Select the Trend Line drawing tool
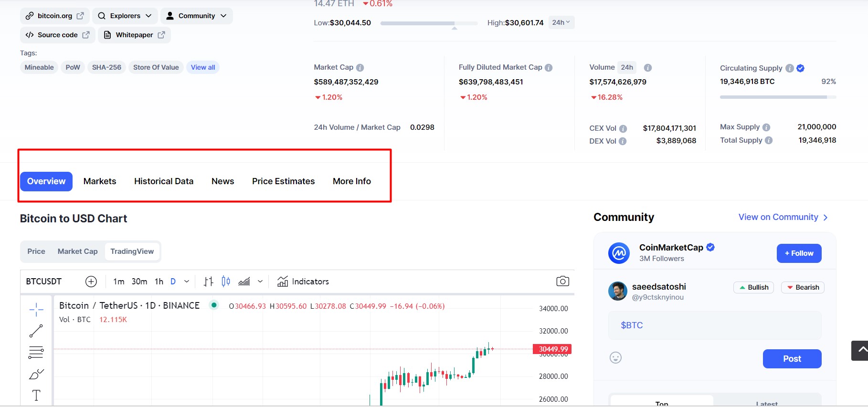868x407 pixels. tap(36, 331)
